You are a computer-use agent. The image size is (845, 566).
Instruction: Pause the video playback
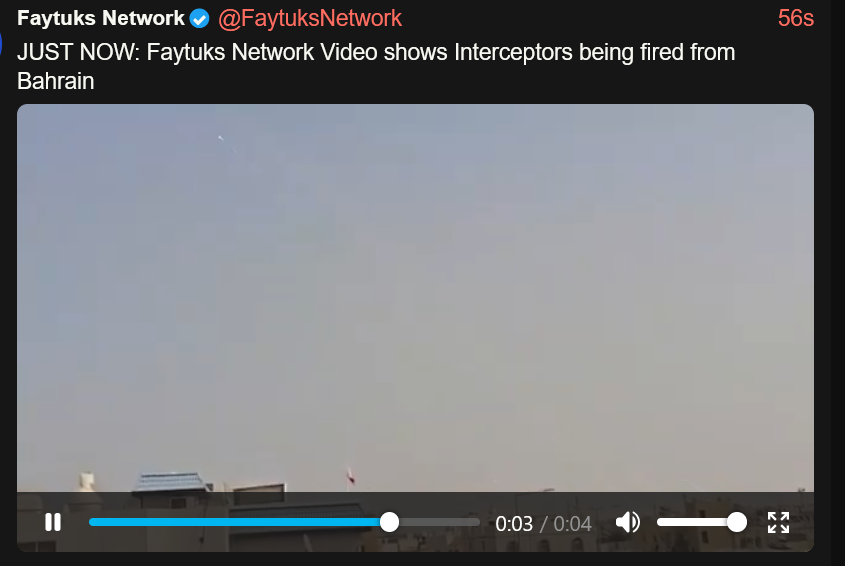(53, 522)
